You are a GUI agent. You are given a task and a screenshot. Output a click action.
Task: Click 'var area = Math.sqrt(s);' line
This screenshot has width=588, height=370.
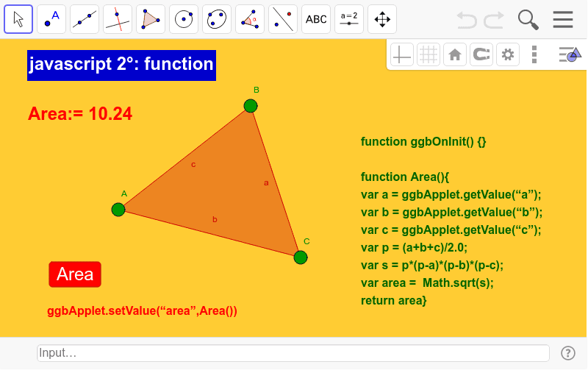click(x=427, y=282)
